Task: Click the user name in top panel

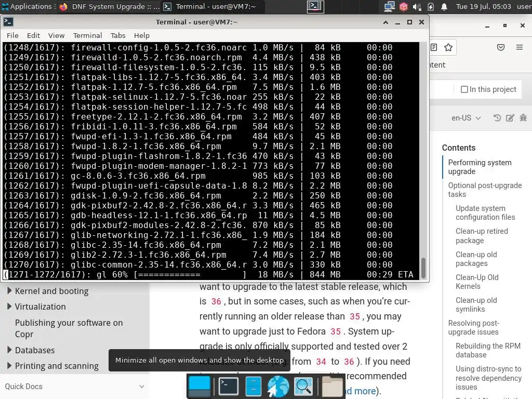Action: pyautogui.click(x=524, y=6)
